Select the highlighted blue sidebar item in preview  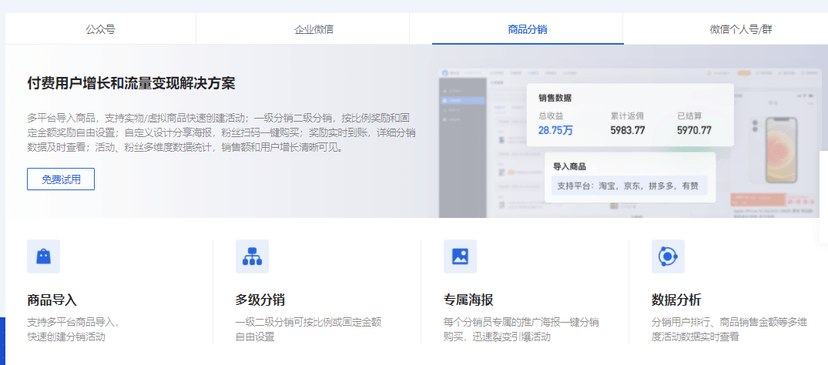click(x=463, y=100)
